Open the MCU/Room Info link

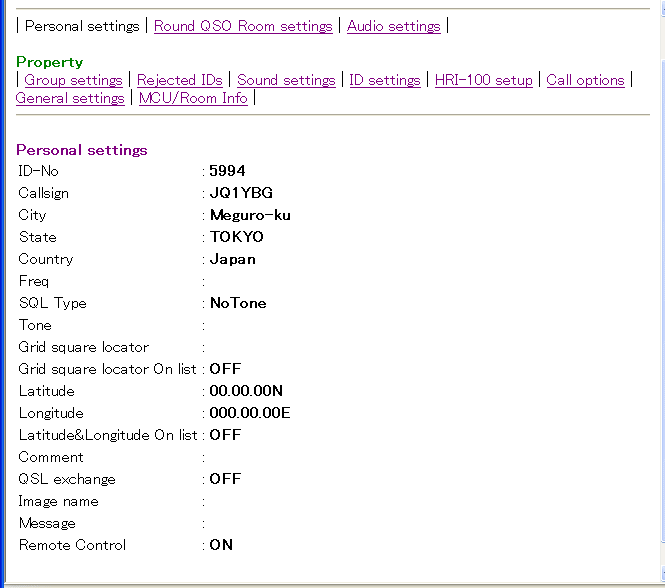[193, 98]
